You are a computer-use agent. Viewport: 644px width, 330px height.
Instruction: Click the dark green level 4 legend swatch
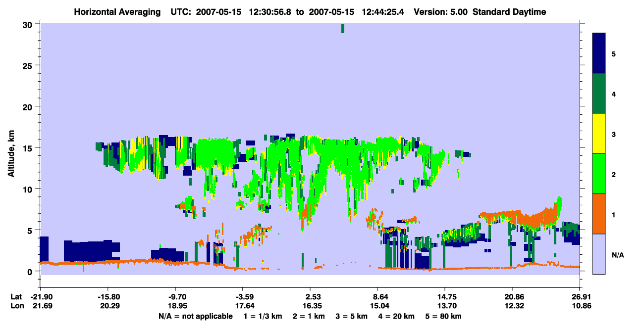click(599, 94)
